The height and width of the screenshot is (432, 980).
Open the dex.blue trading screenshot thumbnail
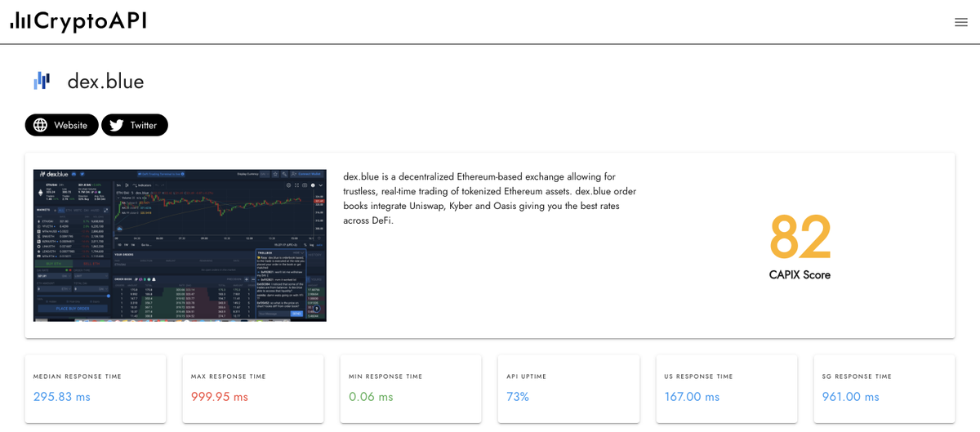point(180,245)
